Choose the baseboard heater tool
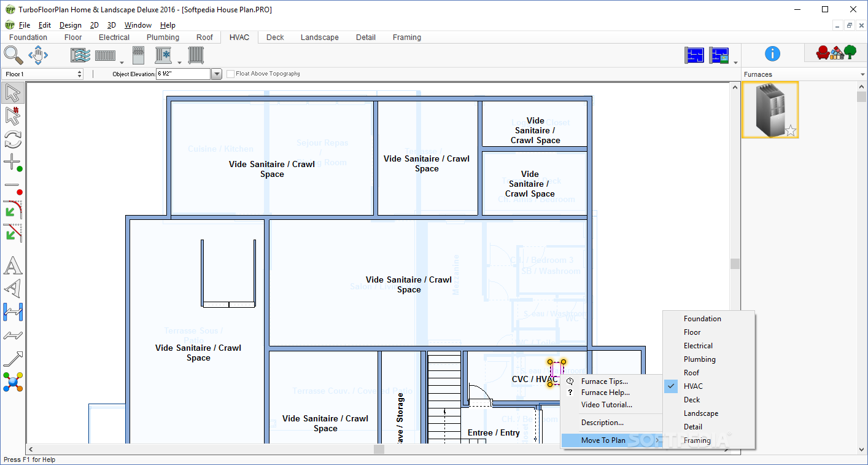 click(x=106, y=56)
